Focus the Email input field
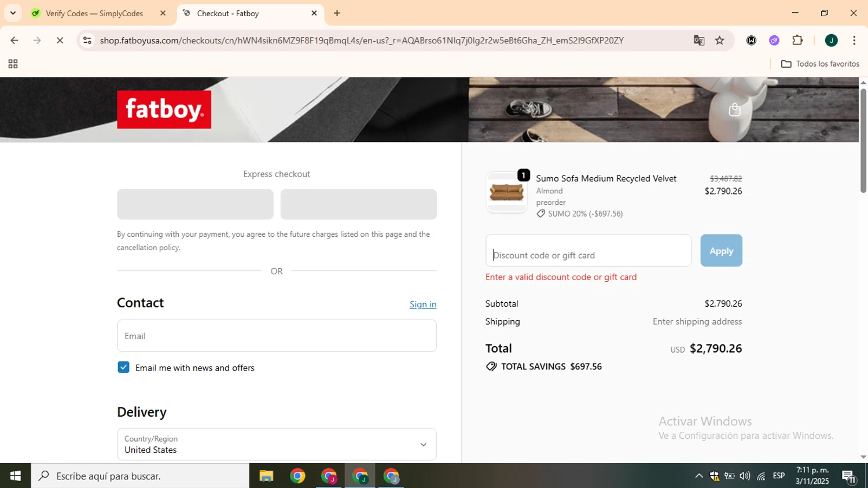Viewport: 868px width, 488px height. (x=277, y=336)
